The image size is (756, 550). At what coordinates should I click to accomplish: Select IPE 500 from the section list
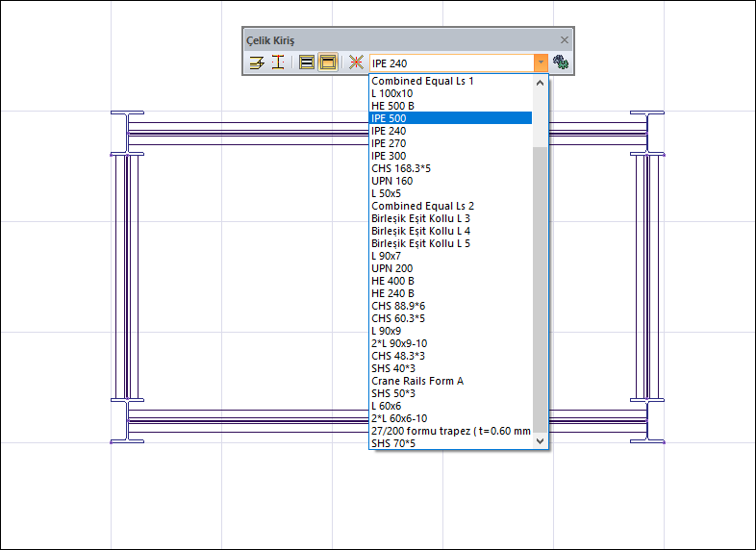(449, 118)
